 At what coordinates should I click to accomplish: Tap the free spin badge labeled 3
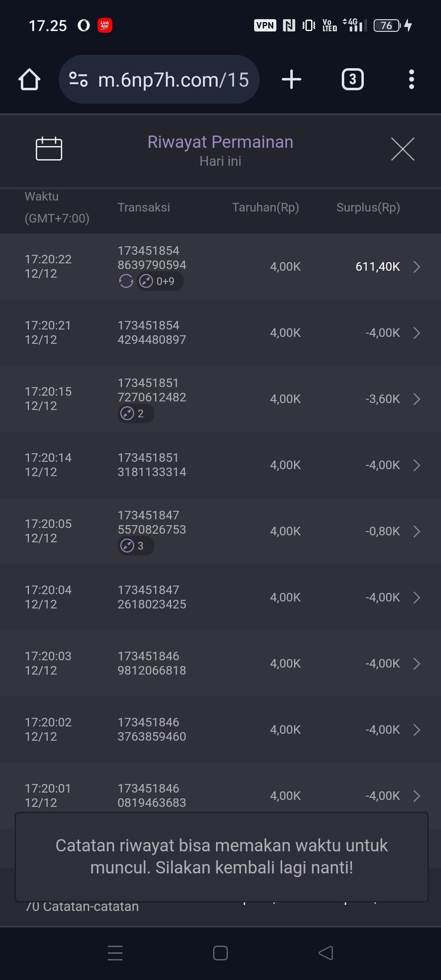pyautogui.click(x=136, y=546)
